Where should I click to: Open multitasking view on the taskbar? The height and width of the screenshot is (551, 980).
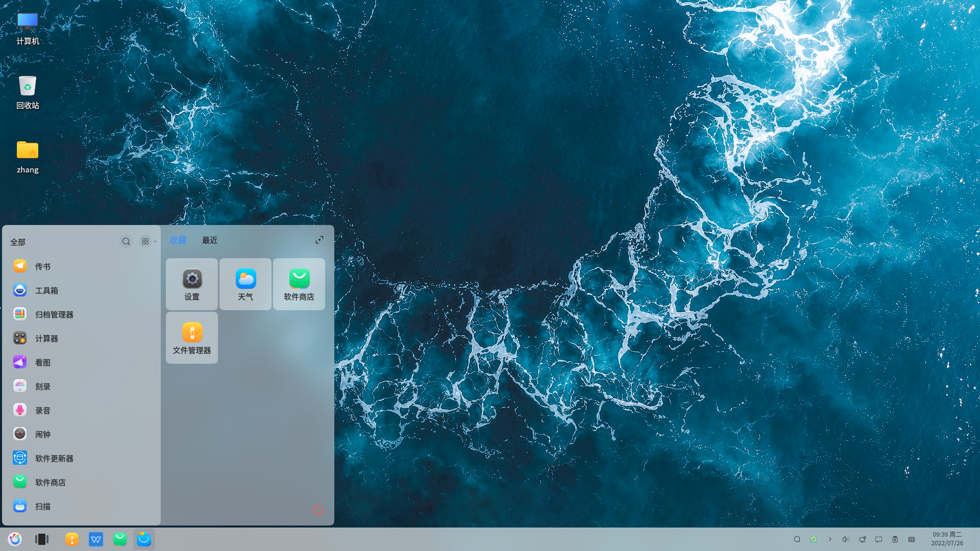[x=41, y=539]
